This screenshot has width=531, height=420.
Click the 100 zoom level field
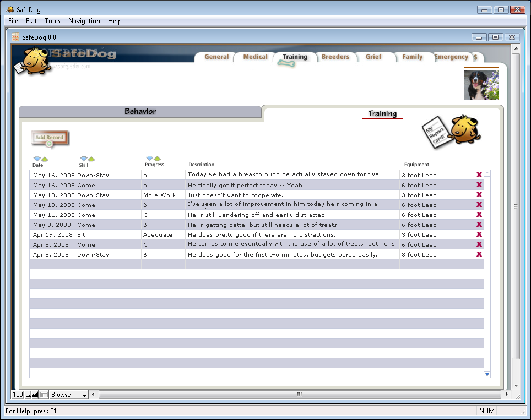click(18, 395)
